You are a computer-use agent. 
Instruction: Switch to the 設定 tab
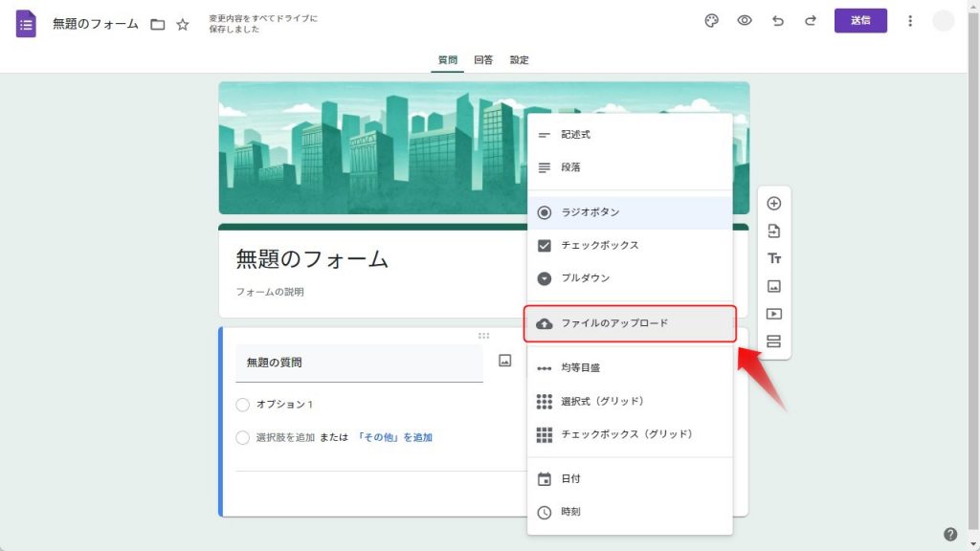(520, 60)
